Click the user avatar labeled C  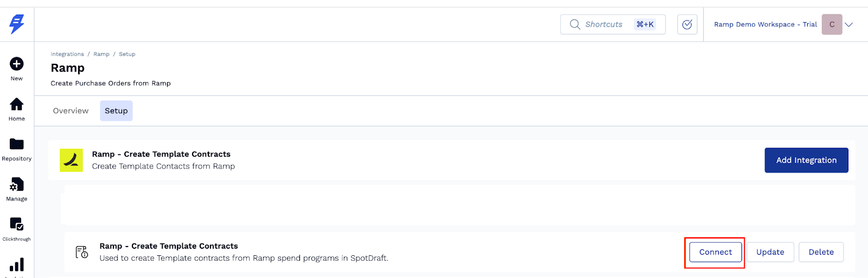pos(832,24)
